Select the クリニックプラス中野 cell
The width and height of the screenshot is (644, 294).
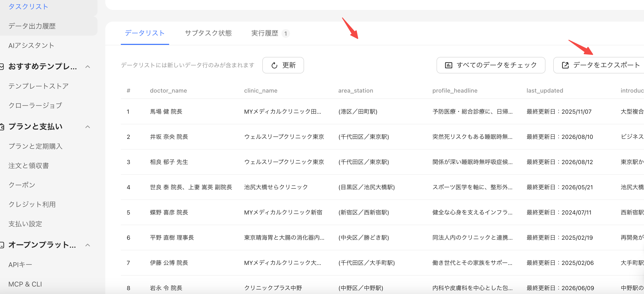pos(273,288)
